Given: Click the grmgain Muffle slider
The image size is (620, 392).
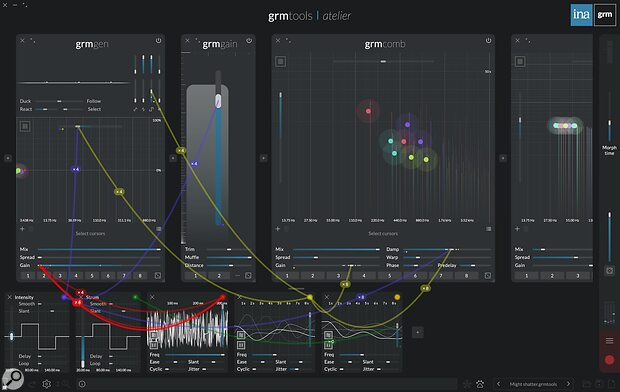Looking at the screenshot, I should [229, 258].
